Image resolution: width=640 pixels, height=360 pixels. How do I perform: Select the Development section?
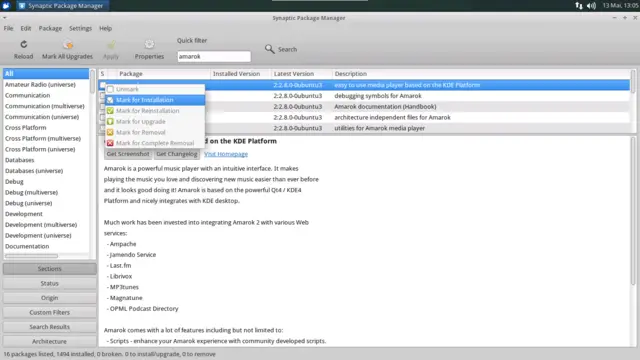[46, 214]
